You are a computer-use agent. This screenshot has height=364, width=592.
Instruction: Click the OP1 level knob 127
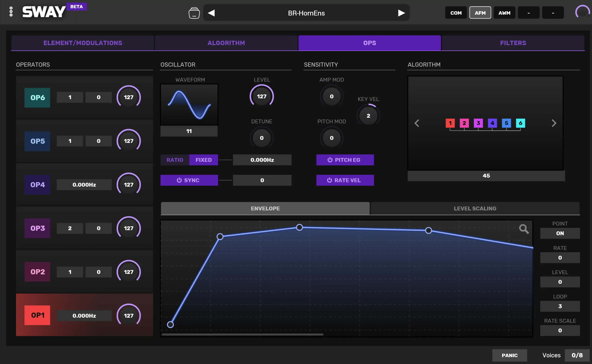click(129, 315)
